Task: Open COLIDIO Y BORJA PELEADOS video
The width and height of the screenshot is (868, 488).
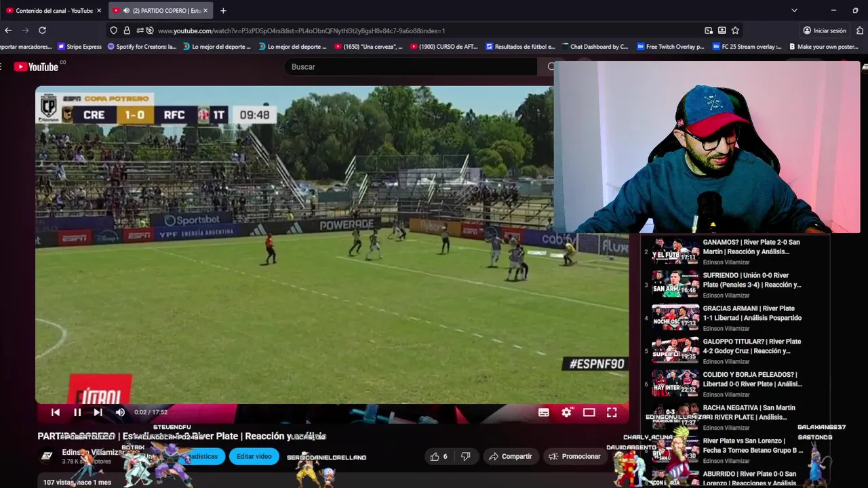Action: point(735,384)
